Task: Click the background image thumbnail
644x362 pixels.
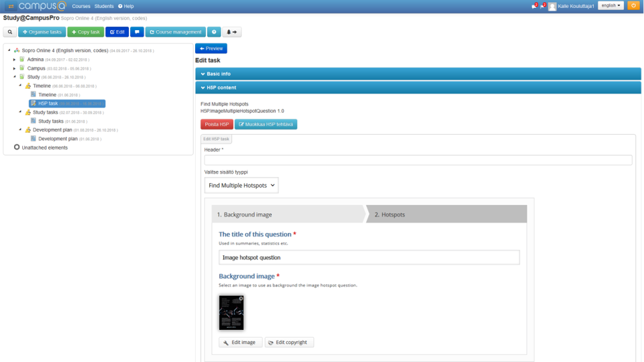Action: click(x=231, y=313)
